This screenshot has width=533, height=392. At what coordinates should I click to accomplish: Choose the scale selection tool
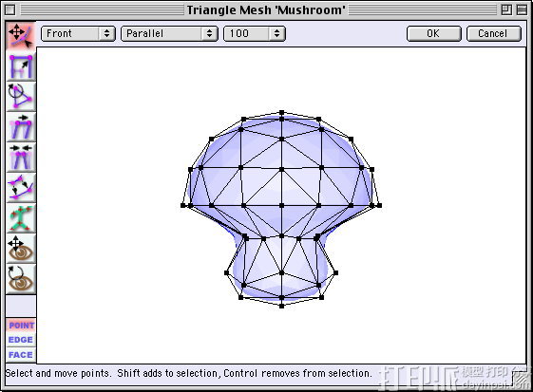[21, 66]
